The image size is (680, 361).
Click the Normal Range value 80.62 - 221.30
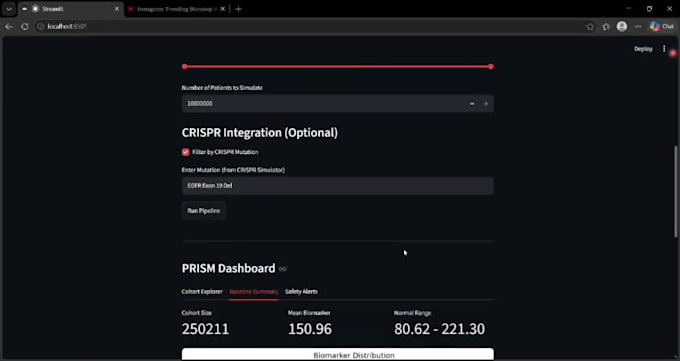tap(439, 329)
